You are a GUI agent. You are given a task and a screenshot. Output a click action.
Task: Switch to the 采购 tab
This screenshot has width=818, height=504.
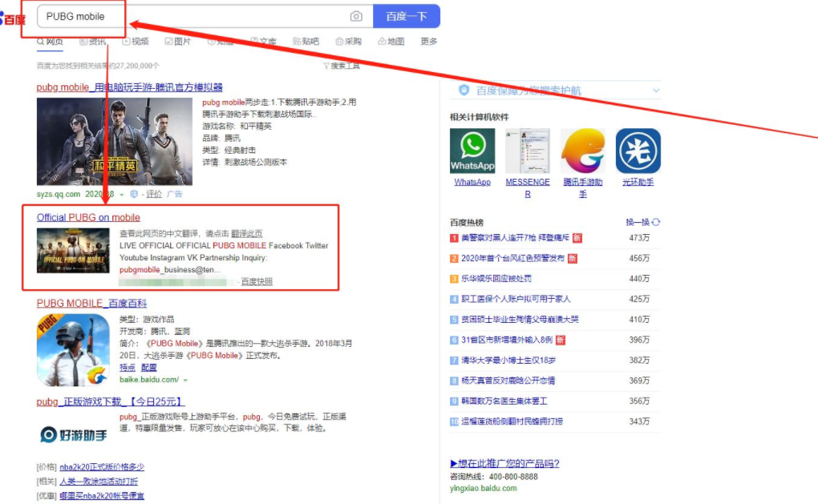coord(349,42)
